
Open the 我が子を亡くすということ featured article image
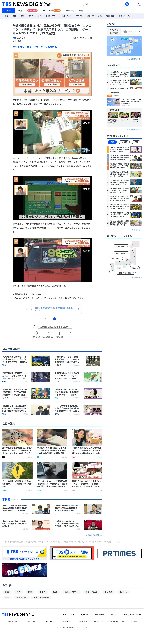(17, 437)
